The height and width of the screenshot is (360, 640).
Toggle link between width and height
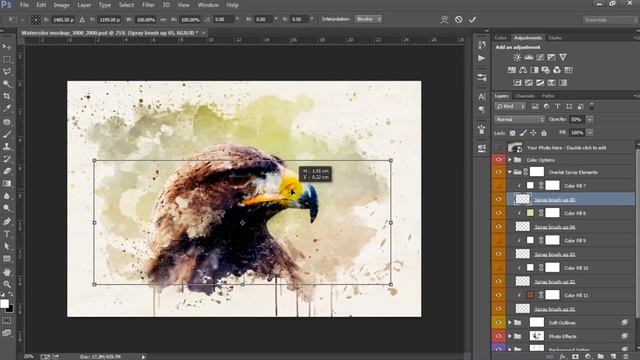click(163, 20)
